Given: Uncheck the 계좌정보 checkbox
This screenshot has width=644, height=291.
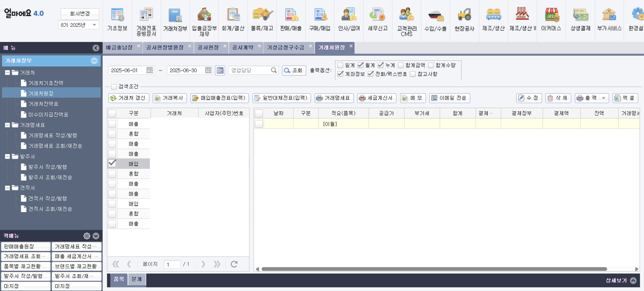Looking at the screenshot, I should (340, 74).
